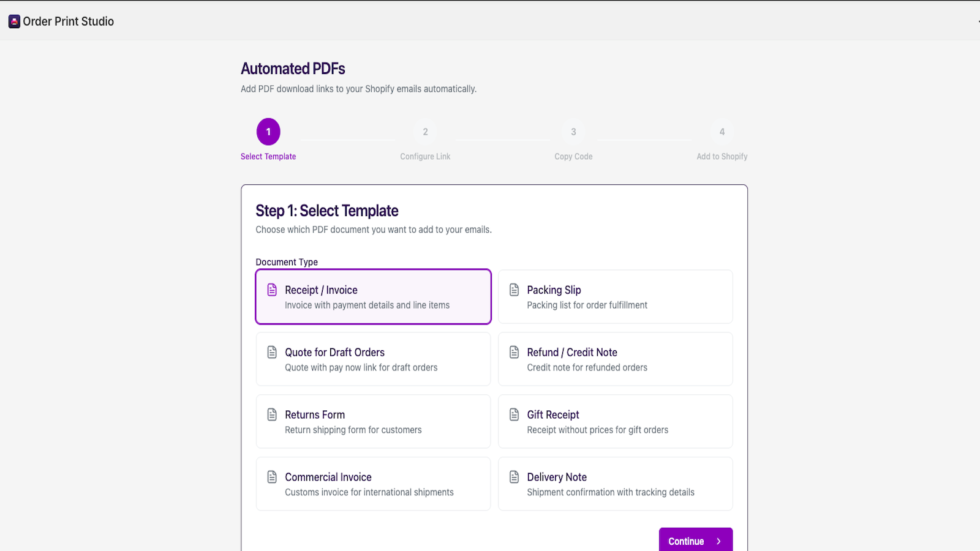Click step 2 Configure Link in the progress stepper
This screenshot has width=980, height=551.
coord(425,131)
